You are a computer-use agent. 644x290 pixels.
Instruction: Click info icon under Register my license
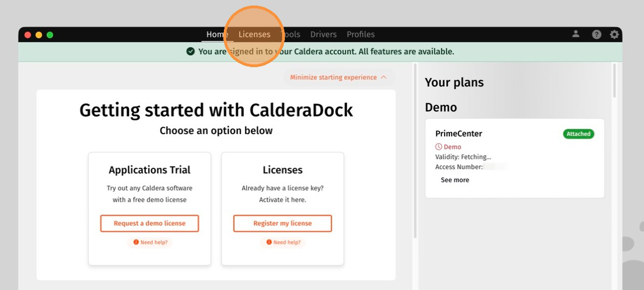click(x=269, y=242)
